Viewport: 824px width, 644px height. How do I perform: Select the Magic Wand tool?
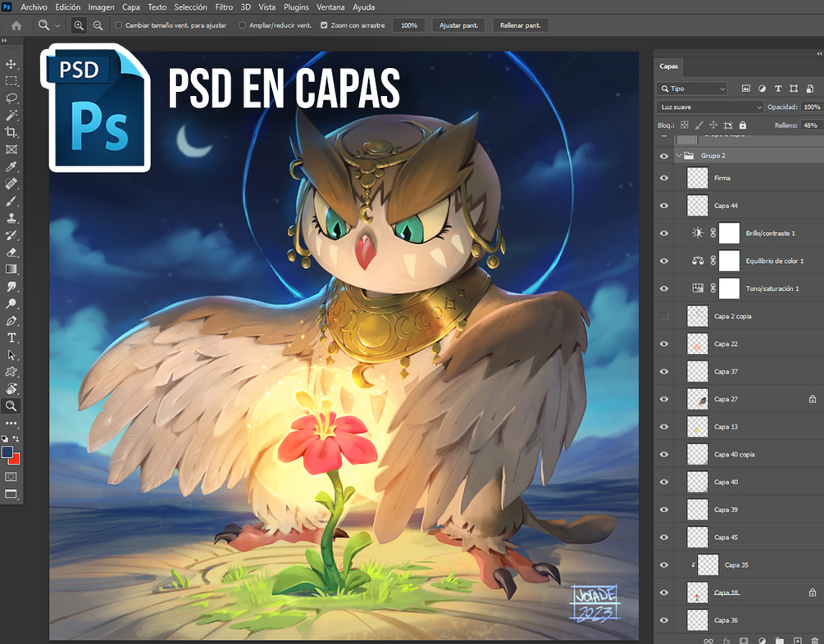coord(11,115)
